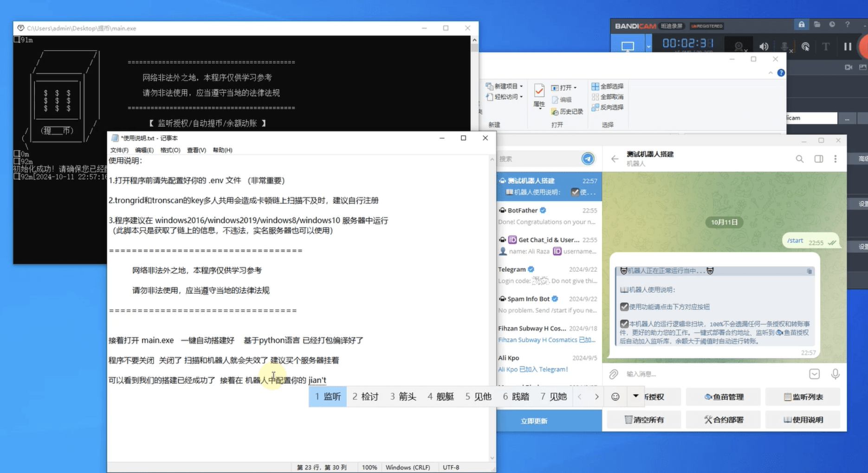This screenshot has width=868, height=473.
Task: Select IME candidate 2 检讨
Action: click(365, 397)
